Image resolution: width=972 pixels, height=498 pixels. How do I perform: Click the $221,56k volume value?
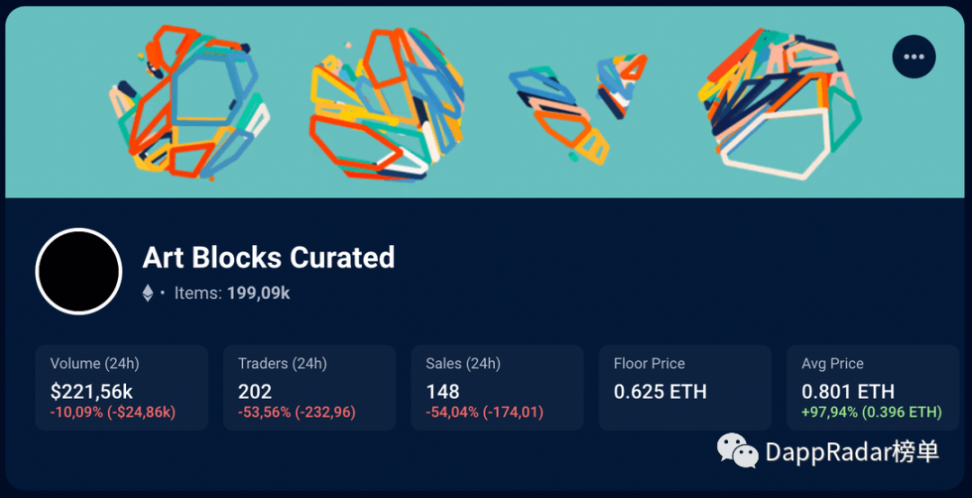(x=91, y=391)
